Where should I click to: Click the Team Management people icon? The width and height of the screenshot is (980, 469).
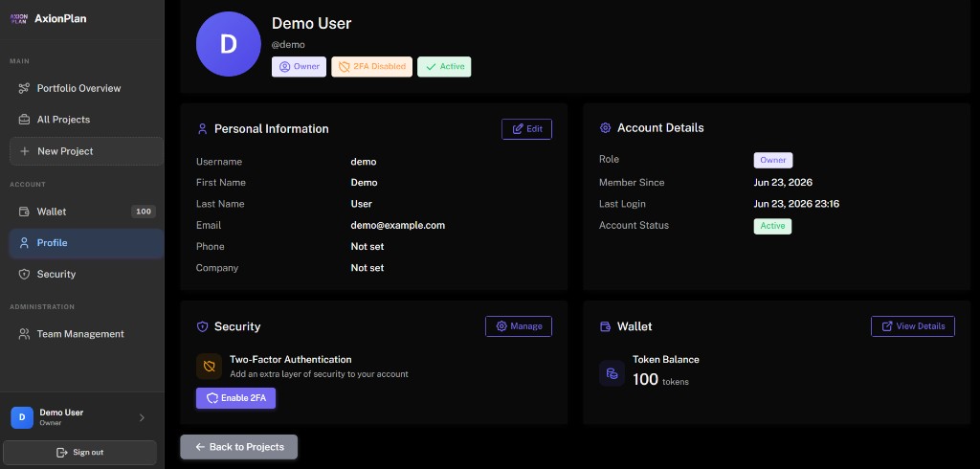24,334
